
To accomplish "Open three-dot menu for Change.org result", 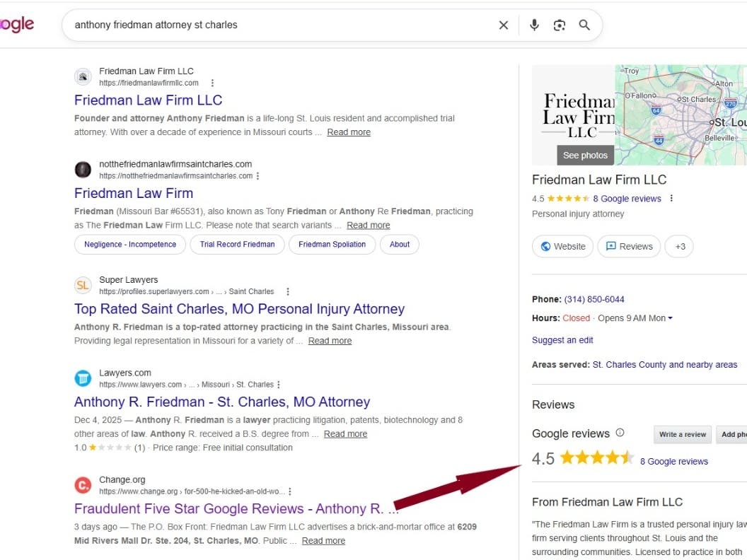I will point(290,491).
